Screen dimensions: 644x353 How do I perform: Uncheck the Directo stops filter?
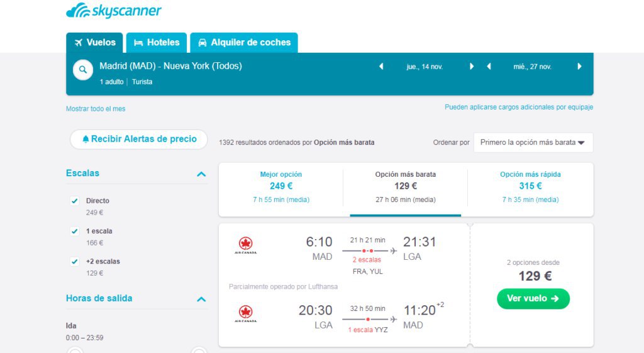[74, 201]
